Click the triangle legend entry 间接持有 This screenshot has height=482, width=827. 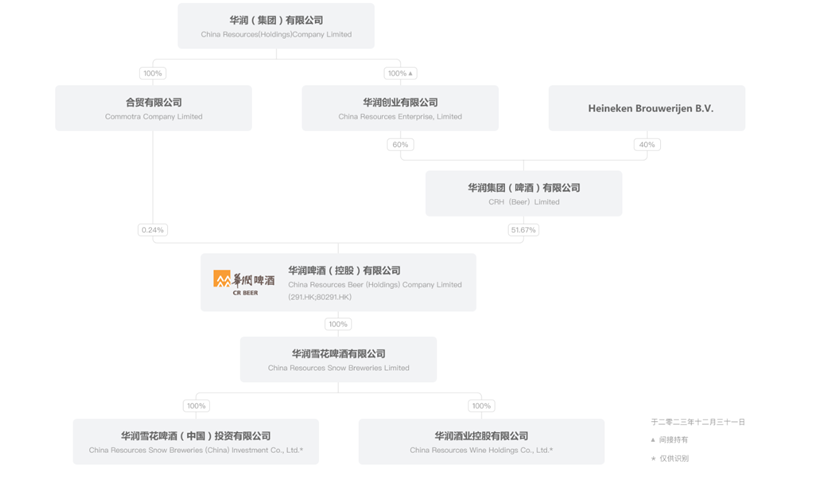click(x=669, y=439)
